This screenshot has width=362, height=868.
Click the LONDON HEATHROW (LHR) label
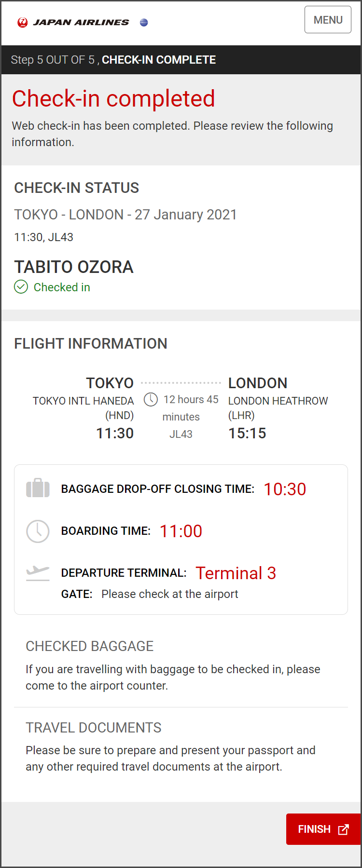pos(278,407)
